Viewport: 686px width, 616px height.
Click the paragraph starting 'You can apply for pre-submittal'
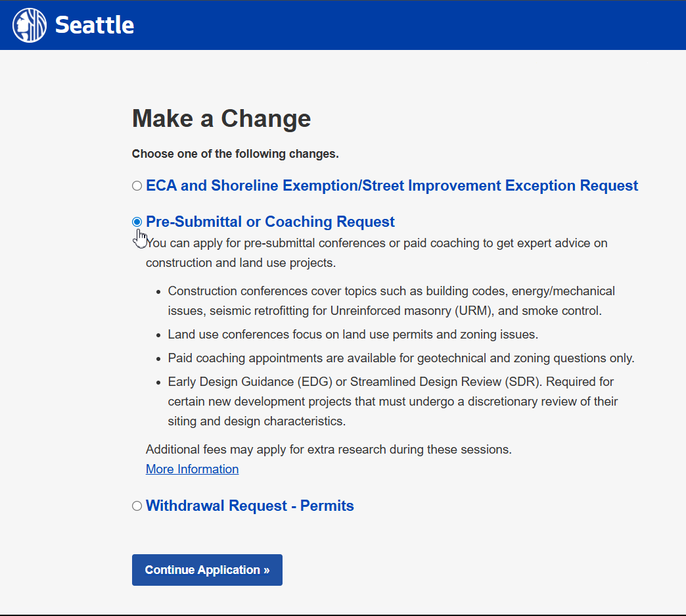coord(377,252)
